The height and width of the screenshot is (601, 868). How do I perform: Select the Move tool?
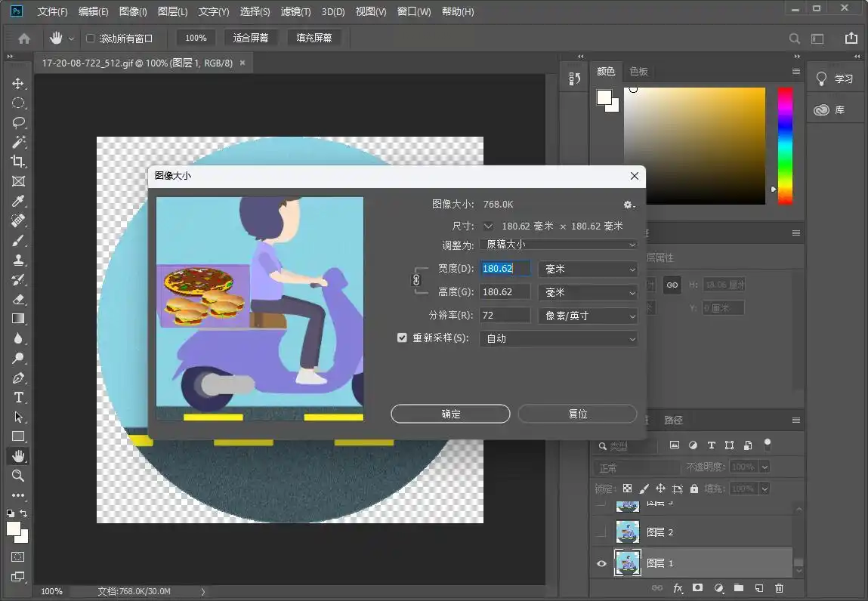pyautogui.click(x=18, y=83)
